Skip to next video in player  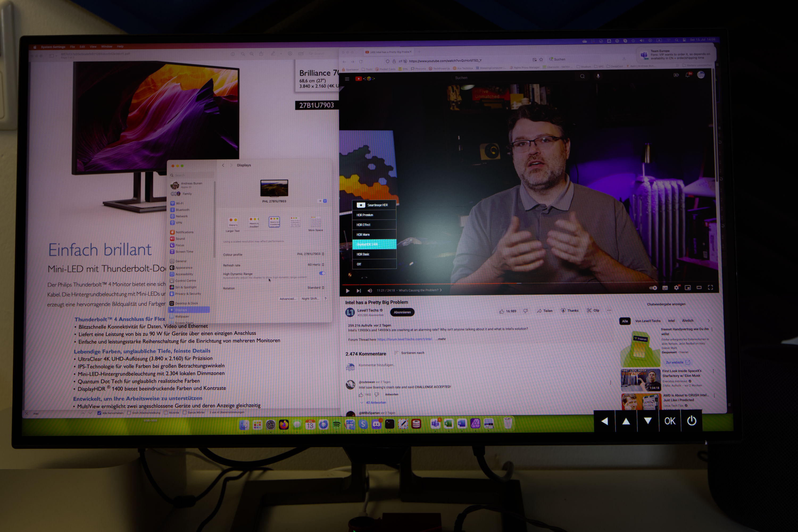click(x=359, y=291)
